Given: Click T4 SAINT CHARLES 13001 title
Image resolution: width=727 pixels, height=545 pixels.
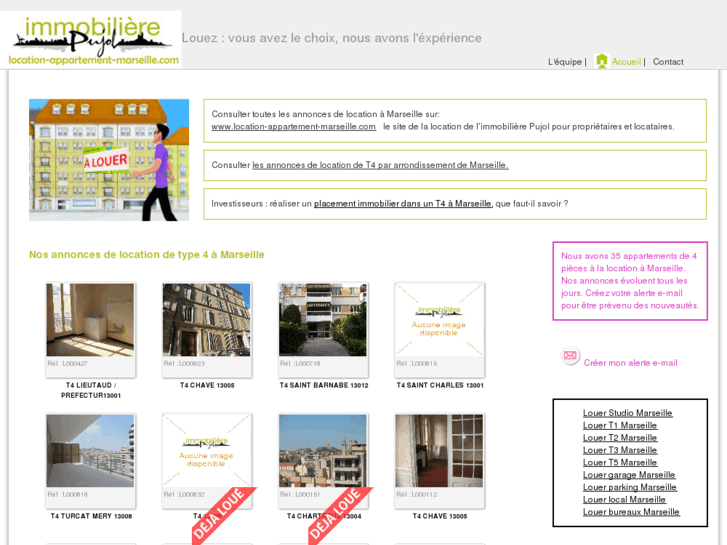Looking at the screenshot, I should click(x=440, y=385).
